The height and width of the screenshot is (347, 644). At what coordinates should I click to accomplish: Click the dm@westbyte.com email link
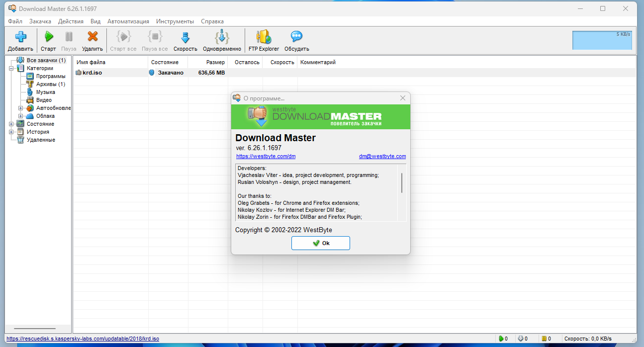click(x=382, y=156)
